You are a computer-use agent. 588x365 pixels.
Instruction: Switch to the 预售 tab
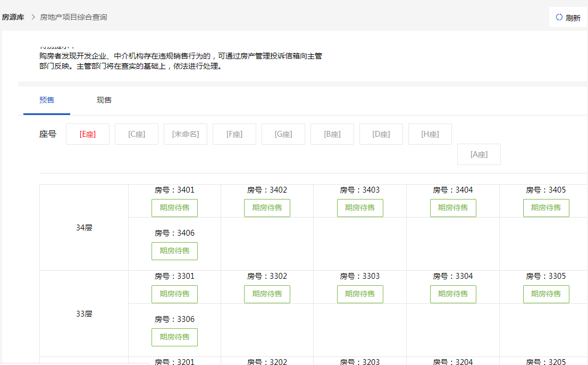click(x=46, y=100)
